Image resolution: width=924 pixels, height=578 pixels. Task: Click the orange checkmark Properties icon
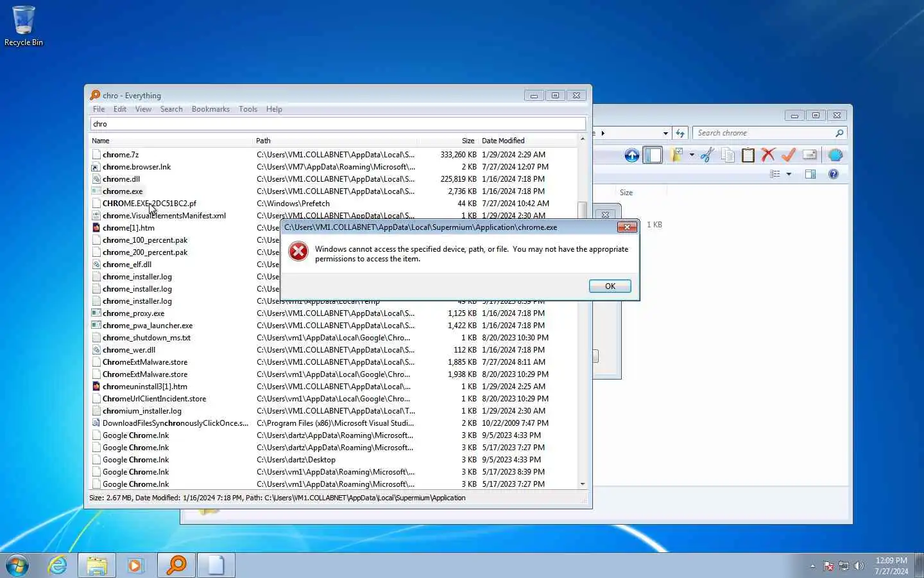click(x=789, y=155)
